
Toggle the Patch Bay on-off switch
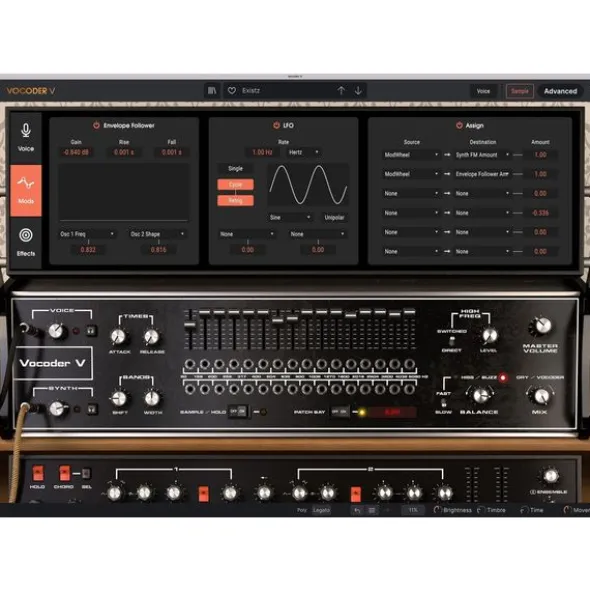pos(339,412)
